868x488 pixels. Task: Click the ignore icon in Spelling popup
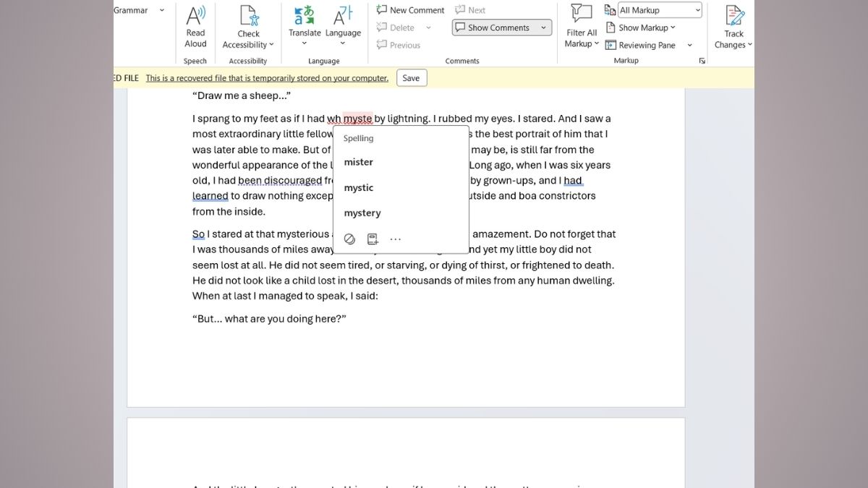[349, 239]
